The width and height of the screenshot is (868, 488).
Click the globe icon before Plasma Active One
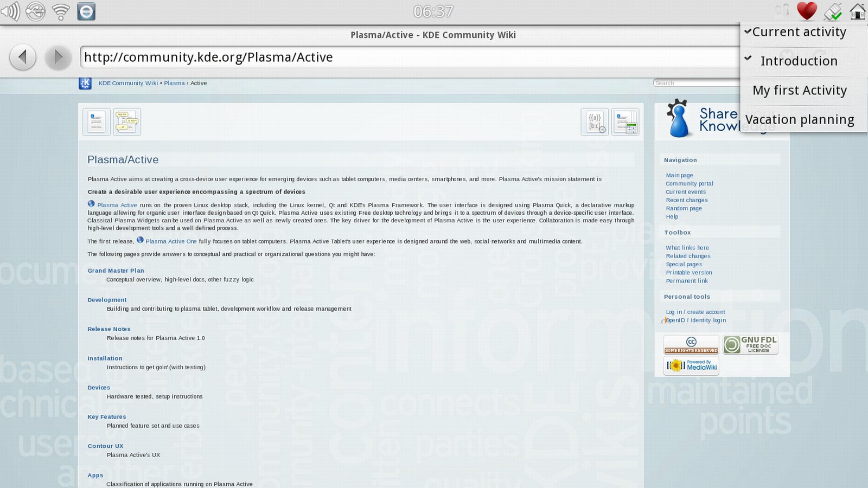tap(140, 240)
